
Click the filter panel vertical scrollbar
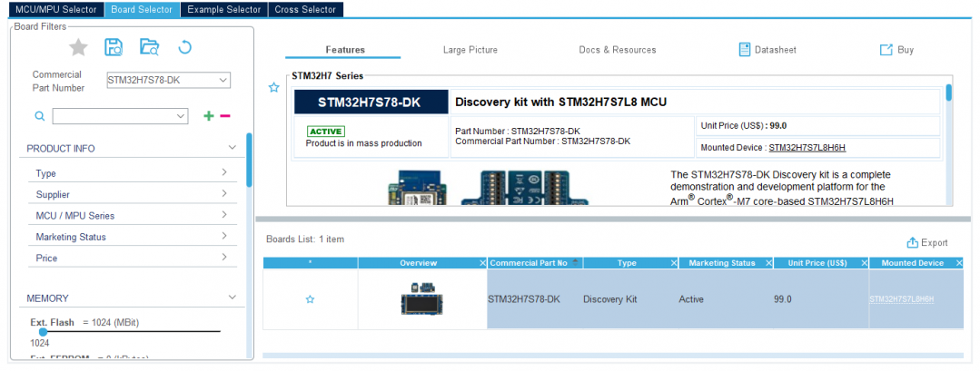pyautogui.click(x=250, y=160)
